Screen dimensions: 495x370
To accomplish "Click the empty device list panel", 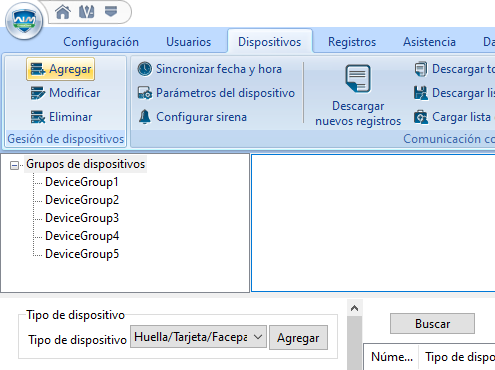I will tap(373, 223).
